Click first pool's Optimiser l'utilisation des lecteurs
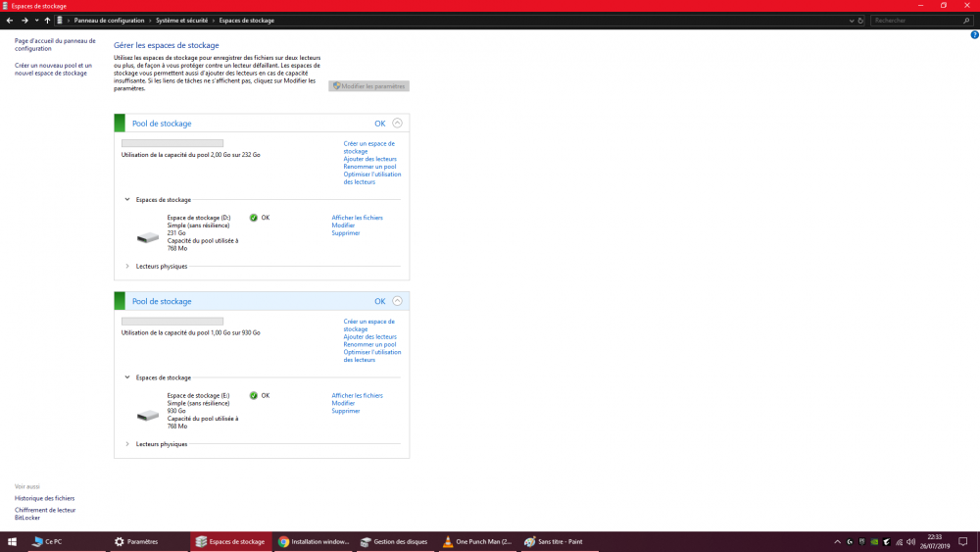Image resolution: width=980 pixels, height=552 pixels. click(x=371, y=178)
